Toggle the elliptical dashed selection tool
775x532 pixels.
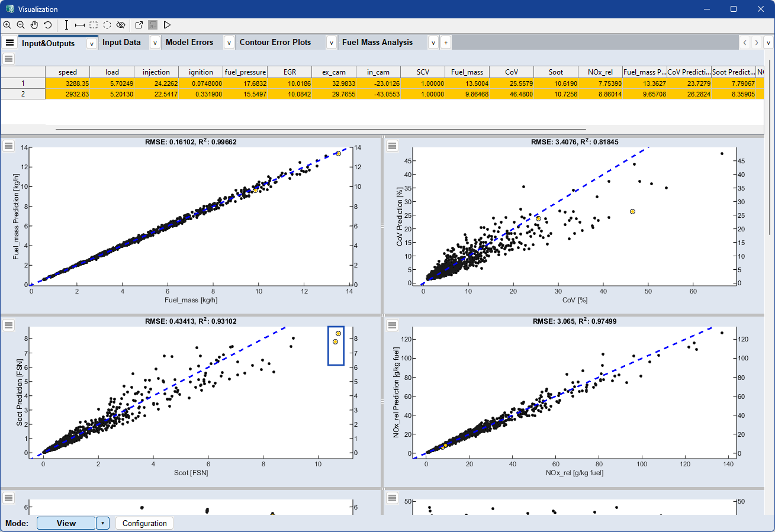point(107,25)
